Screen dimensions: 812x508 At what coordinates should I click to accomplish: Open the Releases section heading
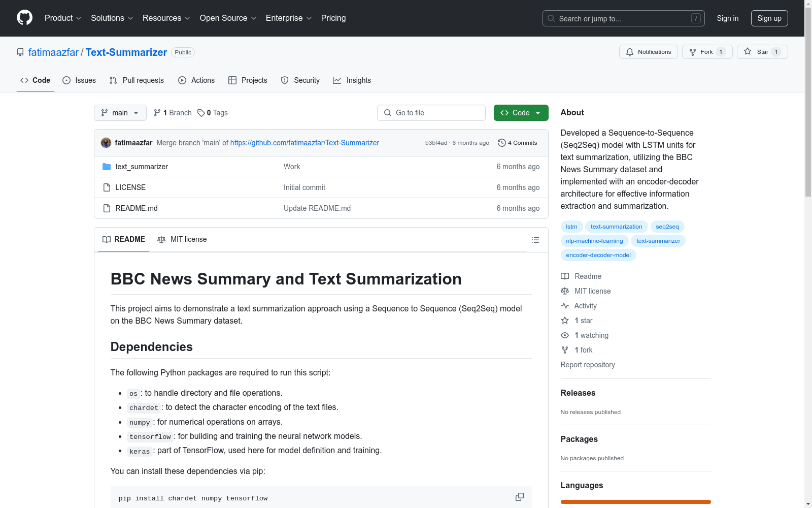click(578, 393)
